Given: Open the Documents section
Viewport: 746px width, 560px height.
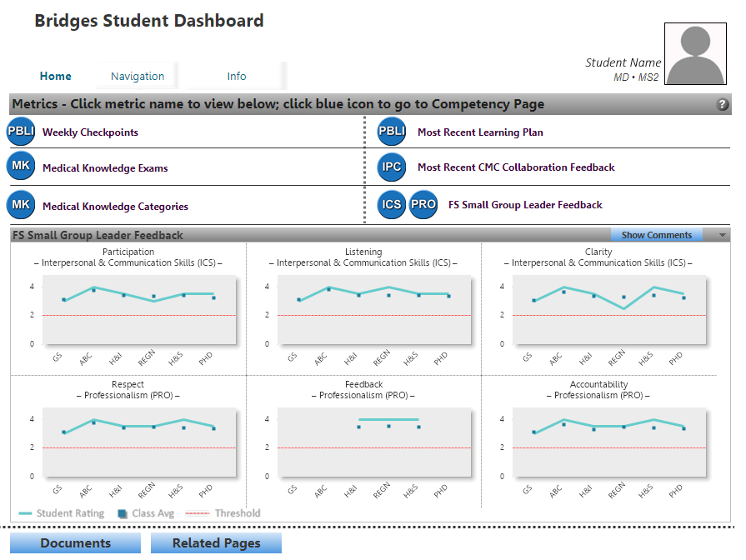Looking at the screenshot, I should point(75,542).
